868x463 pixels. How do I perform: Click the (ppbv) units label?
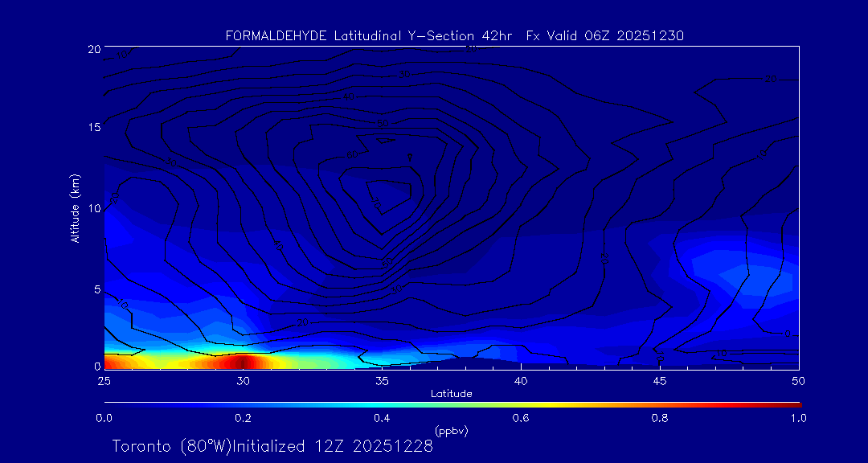pyautogui.click(x=452, y=431)
